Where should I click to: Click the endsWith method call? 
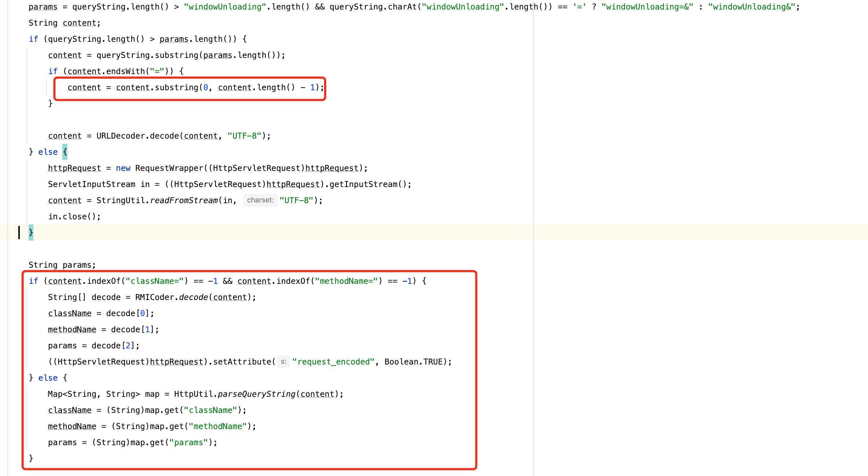(x=125, y=71)
